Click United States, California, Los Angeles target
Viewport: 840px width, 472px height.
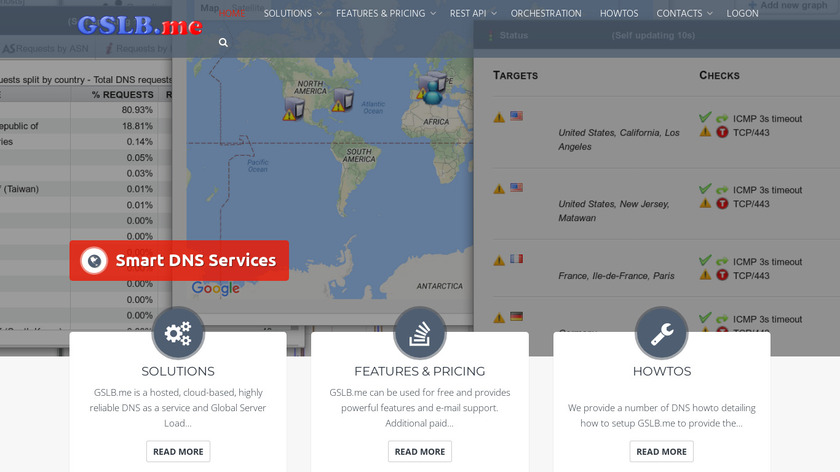(x=619, y=139)
